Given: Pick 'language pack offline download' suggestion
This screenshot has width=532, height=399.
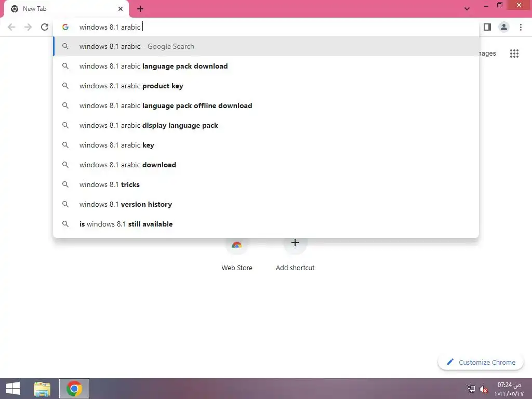Looking at the screenshot, I should pyautogui.click(x=266, y=105).
